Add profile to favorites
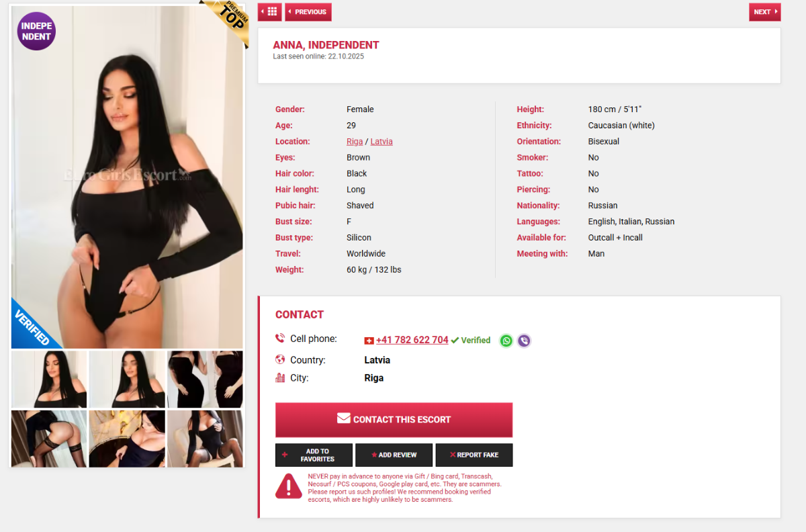 [x=314, y=455]
